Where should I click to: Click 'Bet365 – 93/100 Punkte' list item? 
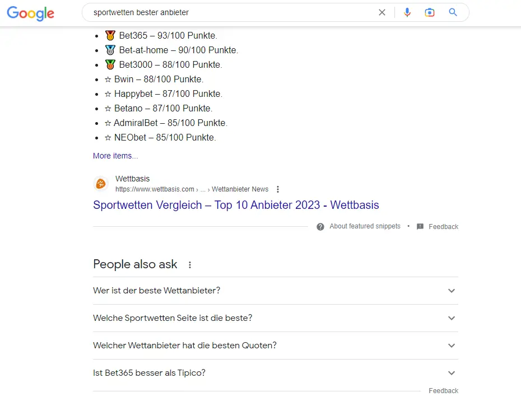point(161,35)
